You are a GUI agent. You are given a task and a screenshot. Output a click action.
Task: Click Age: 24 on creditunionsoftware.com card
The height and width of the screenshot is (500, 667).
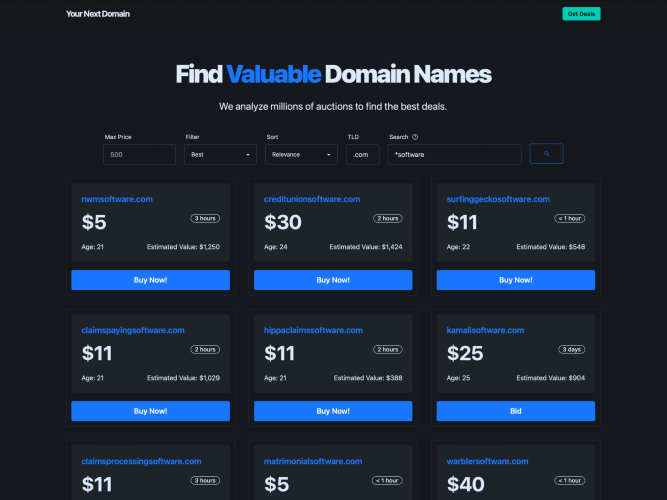coord(276,247)
